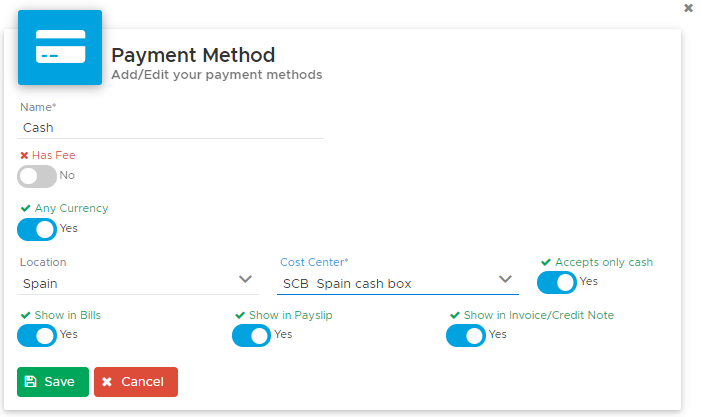
Task: Turn off the Any Currency switch
Action: point(37,229)
